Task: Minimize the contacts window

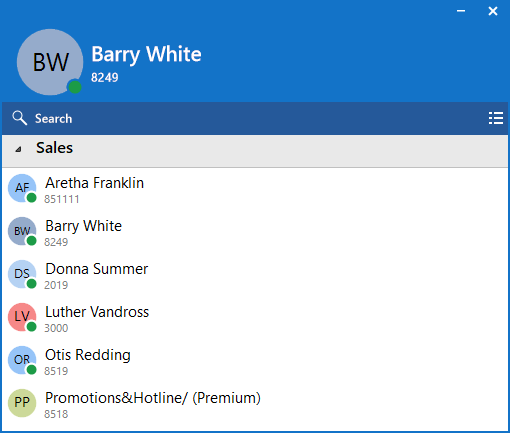Action: click(x=461, y=11)
